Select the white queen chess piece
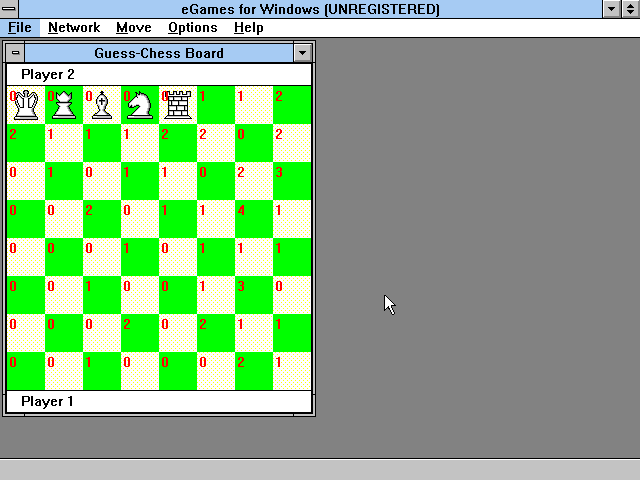The height and width of the screenshot is (480, 640). coord(64,104)
